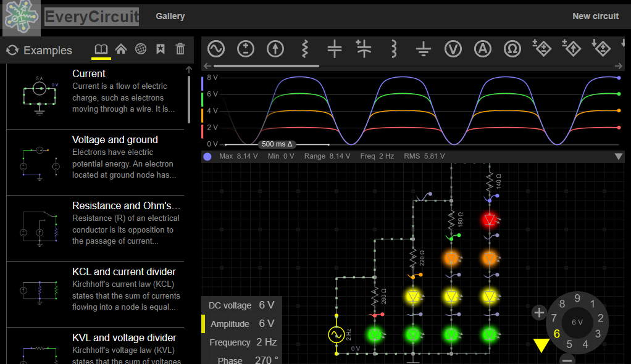
Task: Collapse the Examples list with up arrow
Action: [x=189, y=70]
